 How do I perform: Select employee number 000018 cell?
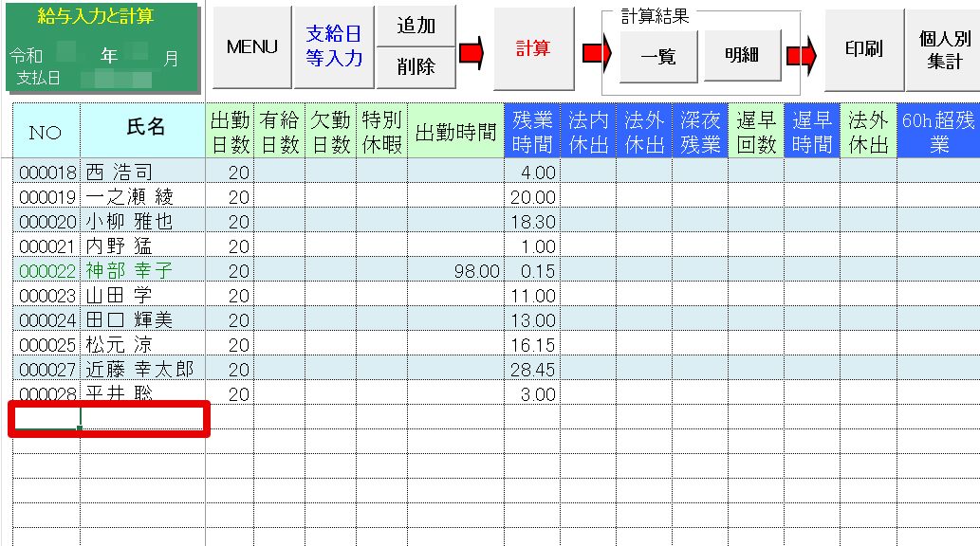(x=46, y=173)
